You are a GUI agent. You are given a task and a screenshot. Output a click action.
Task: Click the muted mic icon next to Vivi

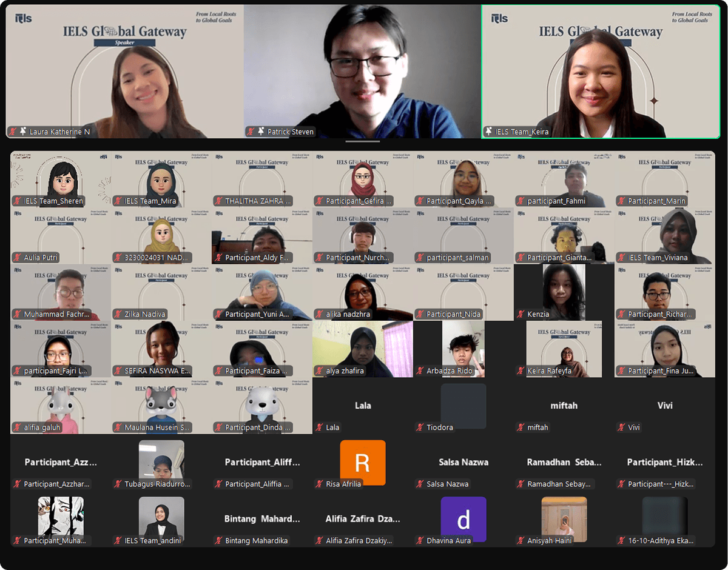tap(621, 428)
